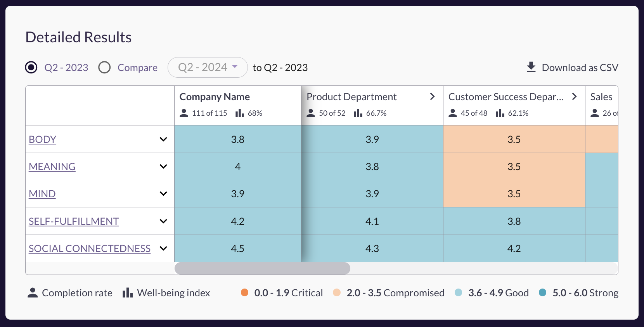The height and width of the screenshot is (327, 644).
Task: Expand Product Department column arrow
Action: point(432,97)
